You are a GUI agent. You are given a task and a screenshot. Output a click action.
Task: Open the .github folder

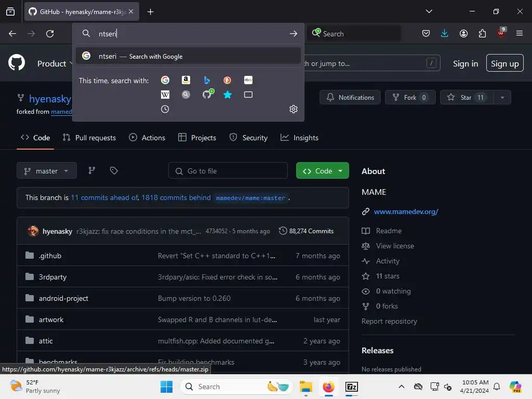coord(50,256)
